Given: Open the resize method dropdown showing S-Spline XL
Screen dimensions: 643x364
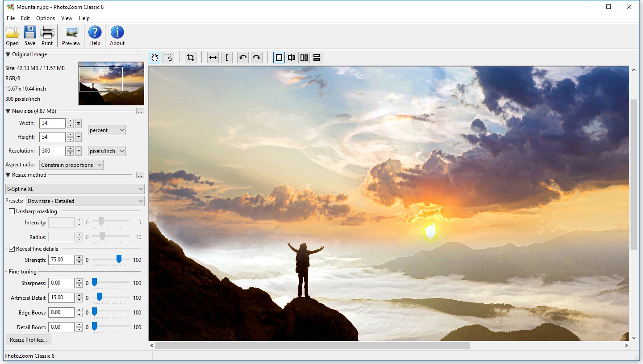Looking at the screenshot, I should (75, 189).
